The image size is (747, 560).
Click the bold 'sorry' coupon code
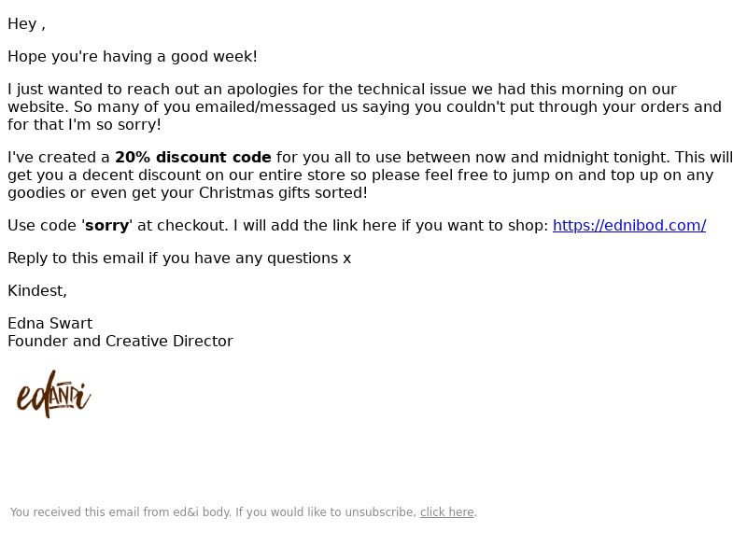click(106, 225)
